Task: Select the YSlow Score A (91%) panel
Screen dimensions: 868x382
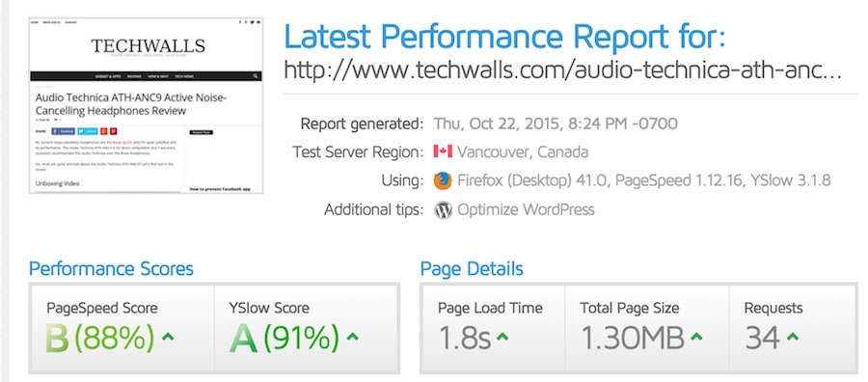Action: point(306,328)
